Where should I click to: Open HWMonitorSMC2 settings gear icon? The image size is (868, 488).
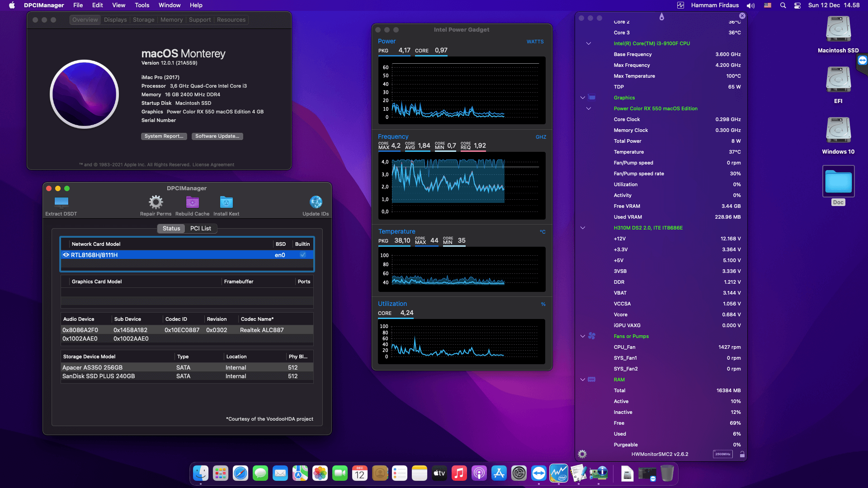[582, 454]
